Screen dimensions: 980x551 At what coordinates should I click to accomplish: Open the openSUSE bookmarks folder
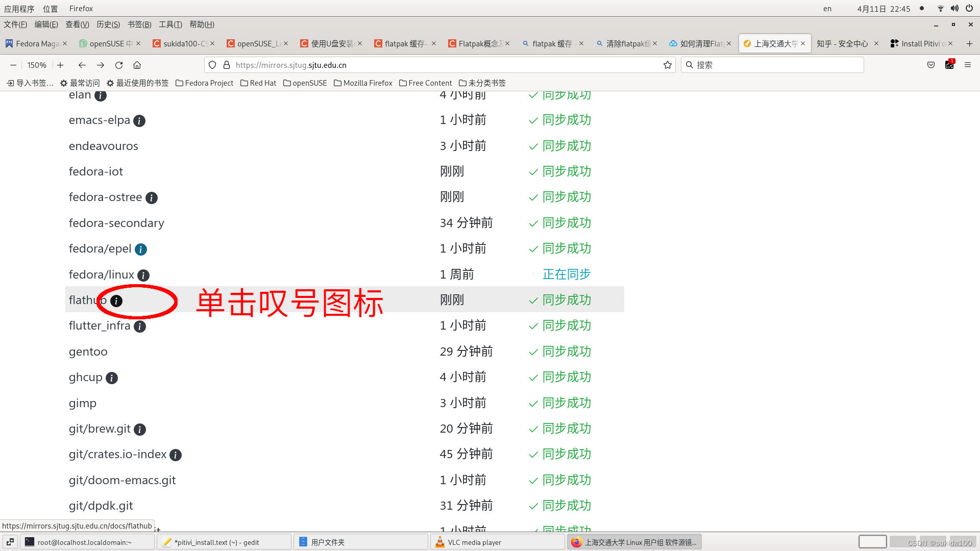click(x=305, y=83)
